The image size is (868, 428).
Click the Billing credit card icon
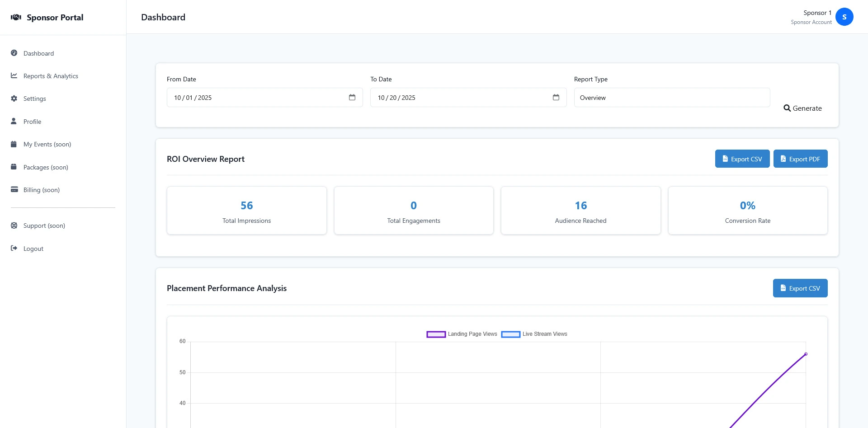point(14,189)
